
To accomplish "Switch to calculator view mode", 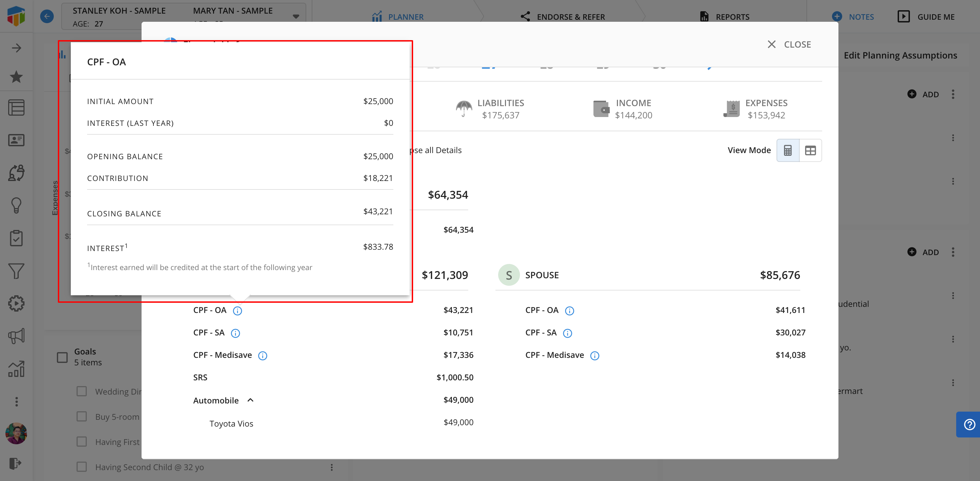I will 787,150.
